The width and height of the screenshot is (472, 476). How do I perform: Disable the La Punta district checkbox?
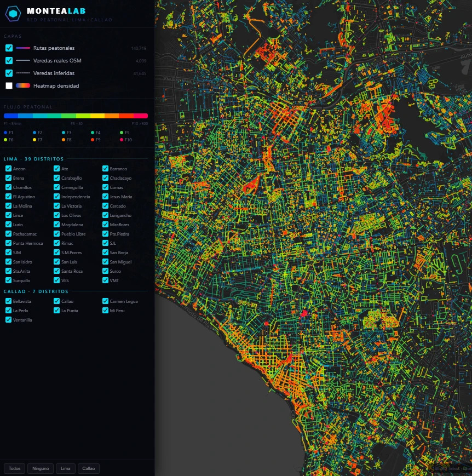click(x=57, y=310)
